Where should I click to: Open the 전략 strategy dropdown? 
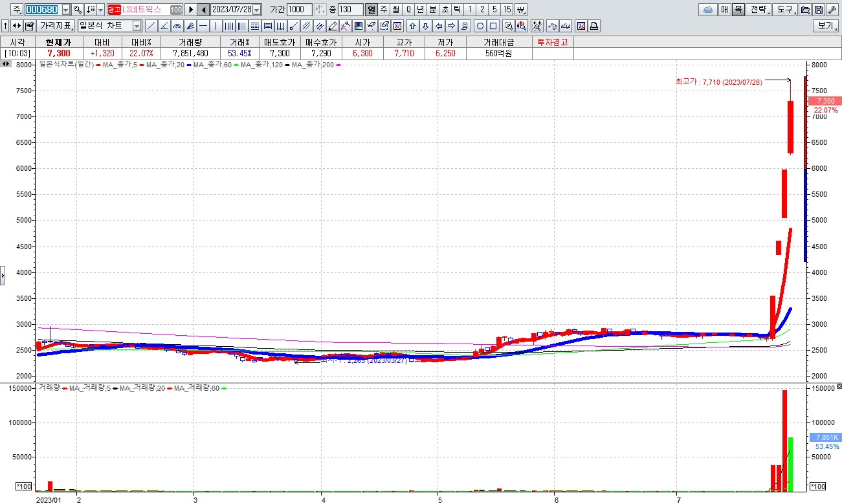[758, 10]
